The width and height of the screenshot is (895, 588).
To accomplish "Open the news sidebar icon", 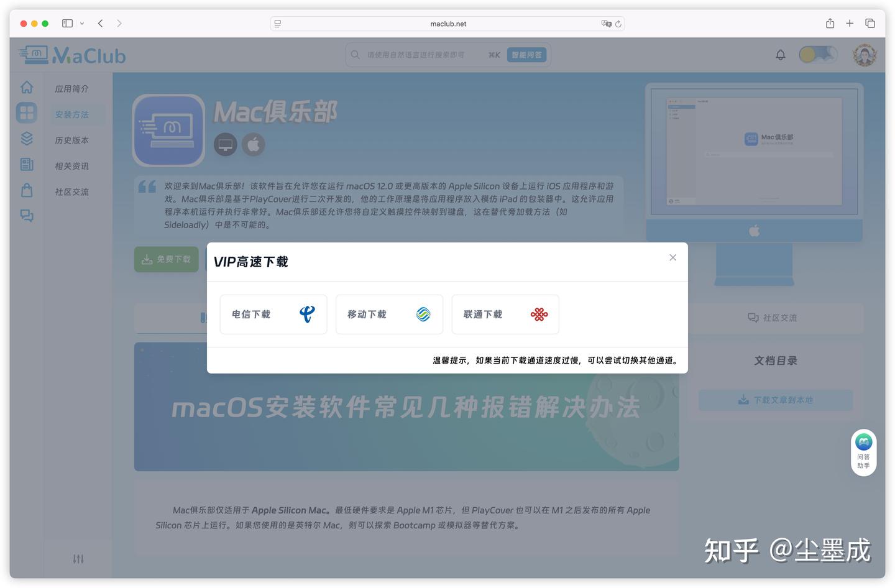I will [x=27, y=164].
